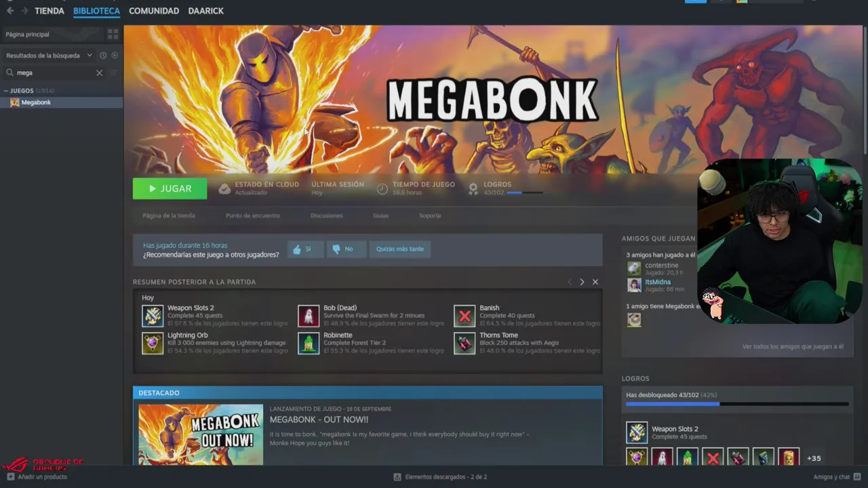Click the red X icon in Logros row
This screenshot has height=488, width=868.
[x=713, y=458]
